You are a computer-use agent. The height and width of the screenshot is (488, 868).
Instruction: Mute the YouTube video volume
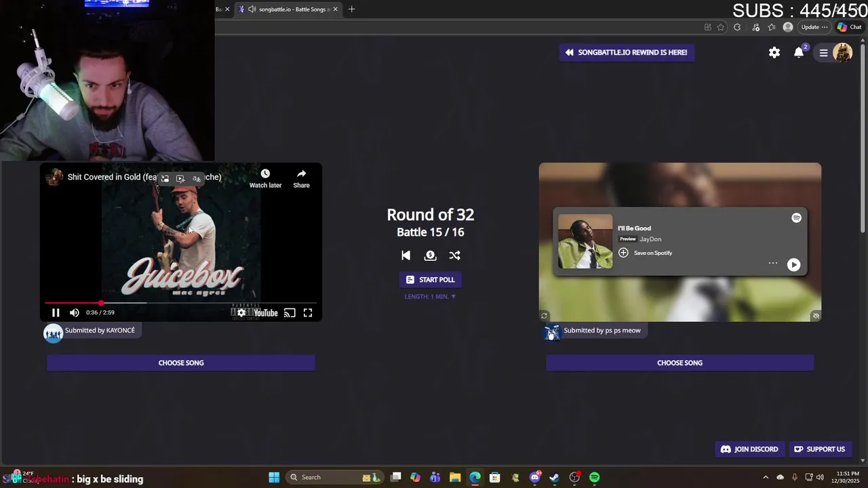tap(75, 312)
